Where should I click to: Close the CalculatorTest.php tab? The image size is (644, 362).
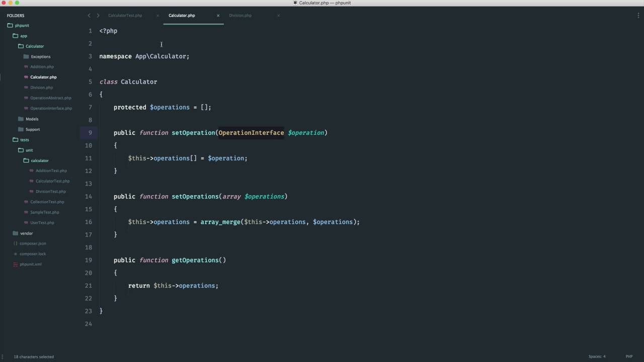pyautogui.click(x=157, y=16)
